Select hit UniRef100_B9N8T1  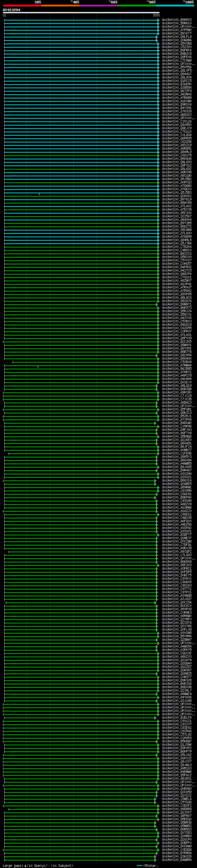click(177, 304)
